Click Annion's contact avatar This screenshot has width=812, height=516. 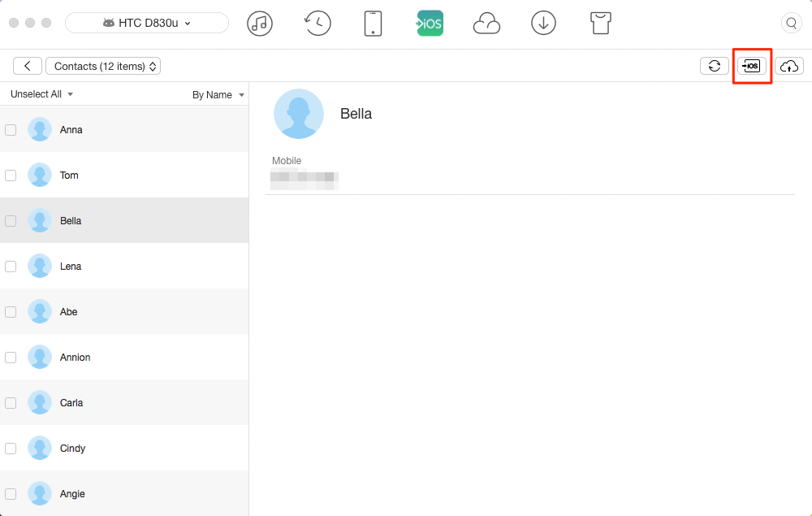(39, 357)
